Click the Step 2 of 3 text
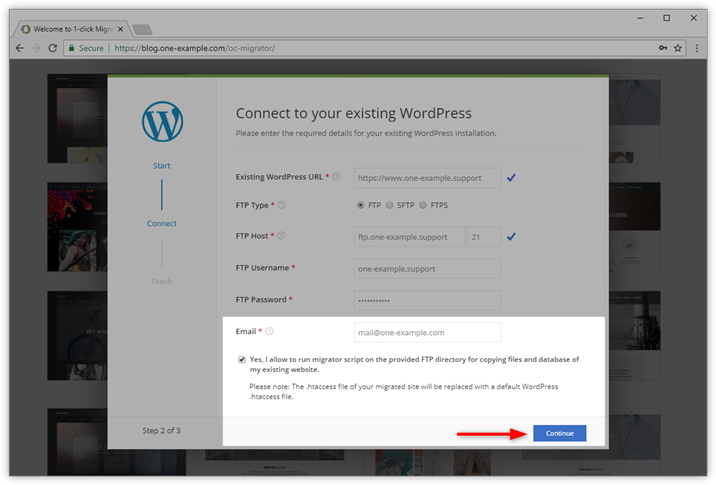Screen dimensions: 716x485 point(161,431)
